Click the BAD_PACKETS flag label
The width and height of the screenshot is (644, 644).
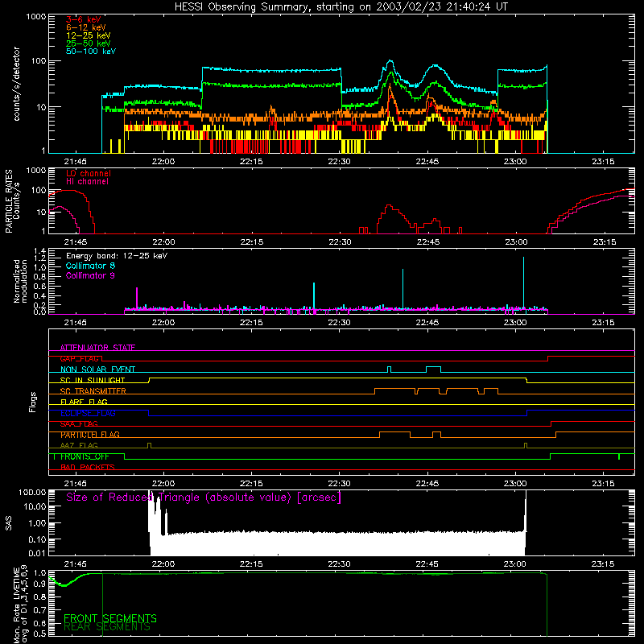click(x=88, y=467)
